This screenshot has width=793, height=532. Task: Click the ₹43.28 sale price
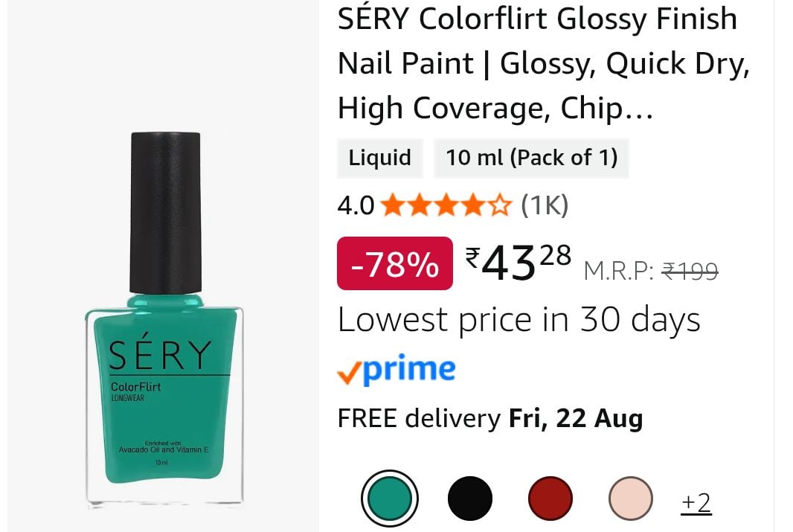coord(518,263)
